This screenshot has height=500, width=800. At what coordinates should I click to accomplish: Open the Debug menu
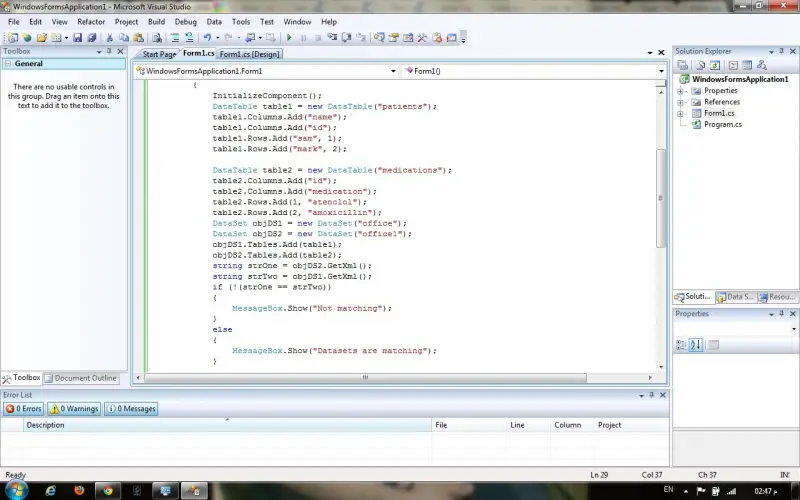click(185, 22)
